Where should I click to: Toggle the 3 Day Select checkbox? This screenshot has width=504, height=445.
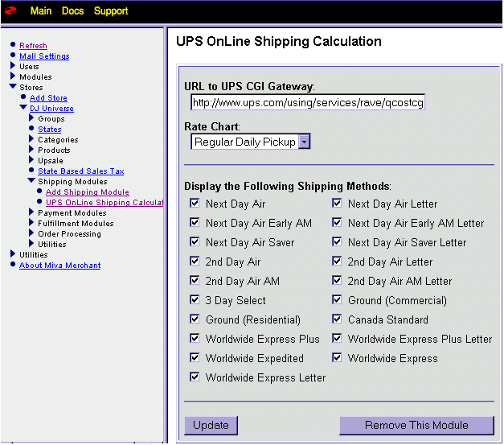pyautogui.click(x=195, y=300)
